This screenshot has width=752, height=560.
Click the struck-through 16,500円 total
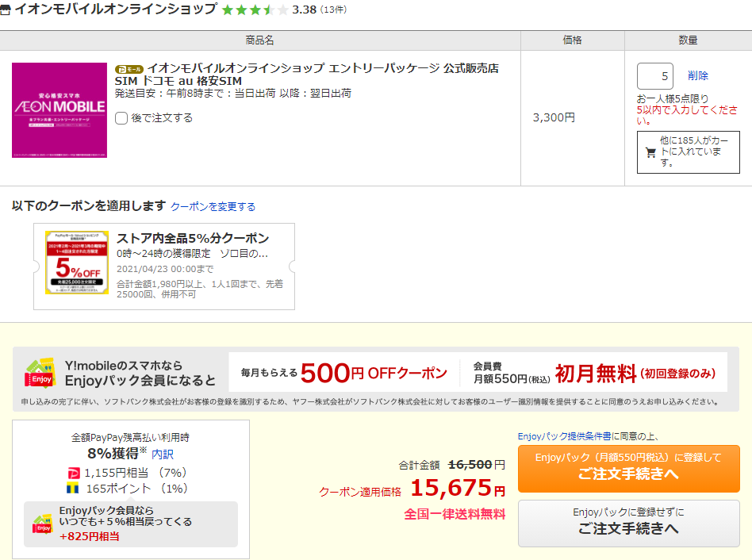(476, 465)
